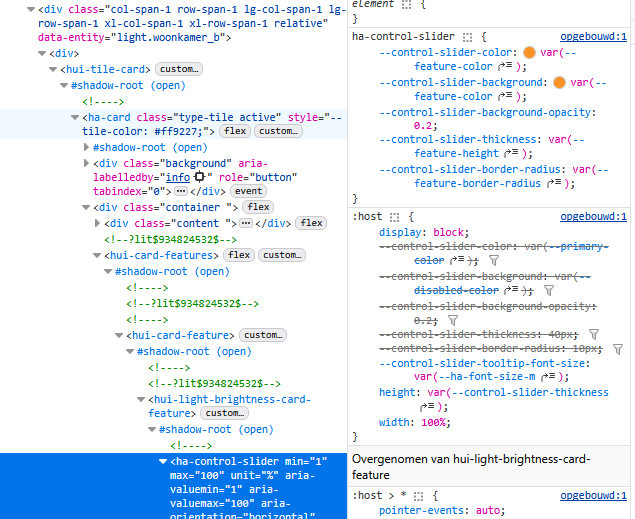The image size is (635, 519).
Task: Click the filter icon for the overridden --control-slider-background-opacity
Action: coord(453,321)
